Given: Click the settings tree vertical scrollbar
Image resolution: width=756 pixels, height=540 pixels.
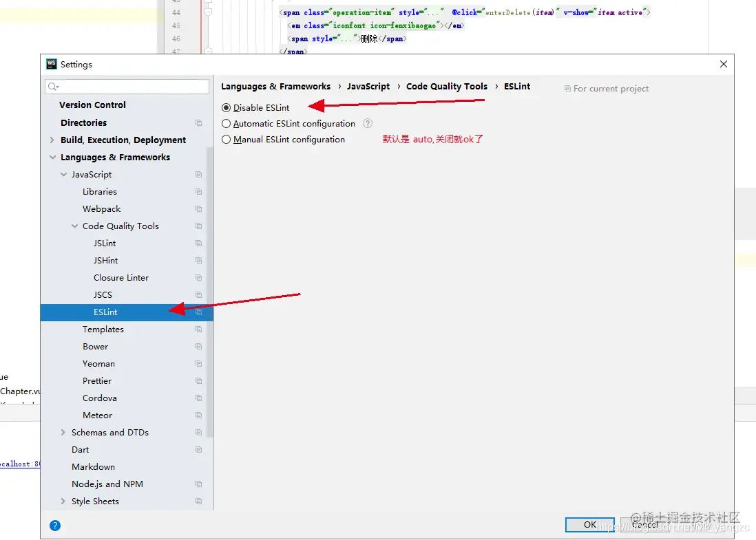Looking at the screenshot, I should tap(210, 292).
